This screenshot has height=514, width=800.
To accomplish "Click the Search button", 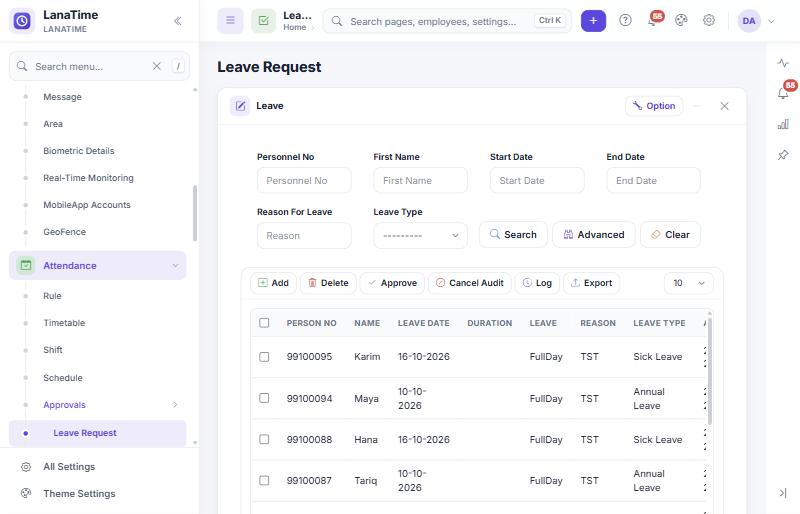I will point(513,235).
